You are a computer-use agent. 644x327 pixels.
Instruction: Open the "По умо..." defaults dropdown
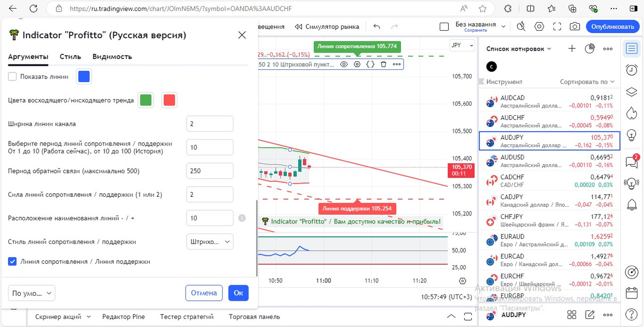click(x=32, y=293)
